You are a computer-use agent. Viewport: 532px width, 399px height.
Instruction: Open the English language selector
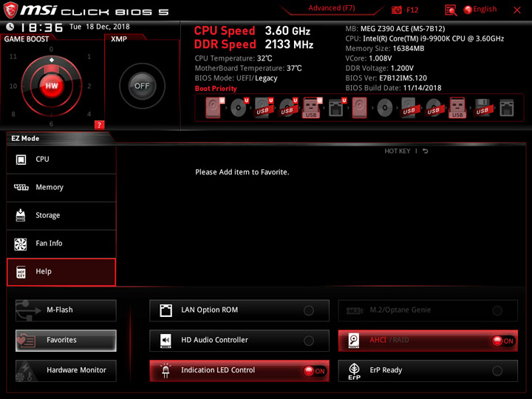click(480, 10)
